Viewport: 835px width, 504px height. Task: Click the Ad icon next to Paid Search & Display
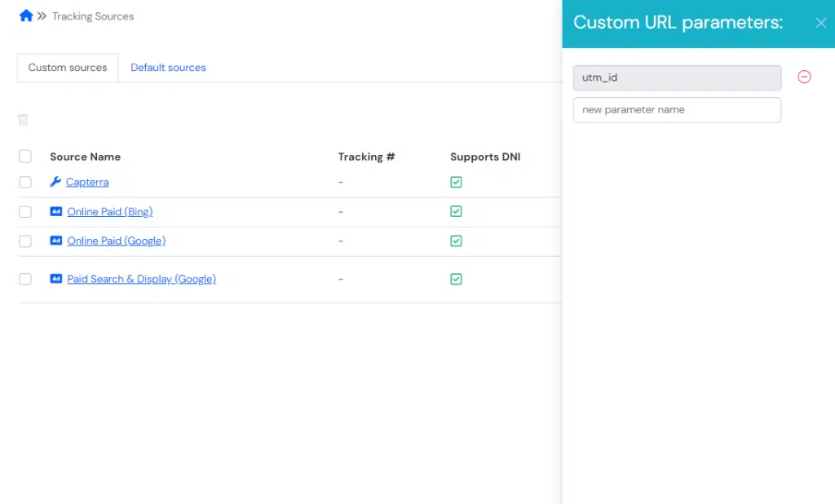click(56, 279)
